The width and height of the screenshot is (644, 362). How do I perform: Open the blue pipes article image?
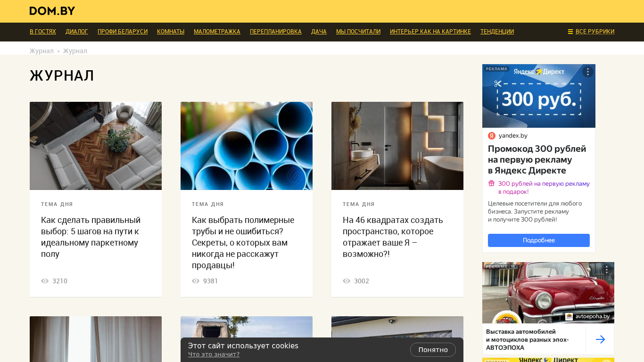point(247,146)
